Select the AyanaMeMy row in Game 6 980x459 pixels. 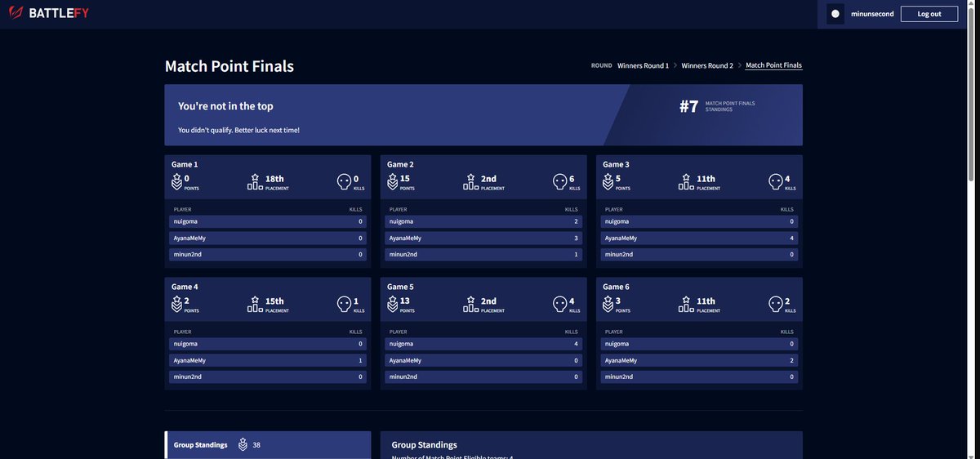(699, 360)
